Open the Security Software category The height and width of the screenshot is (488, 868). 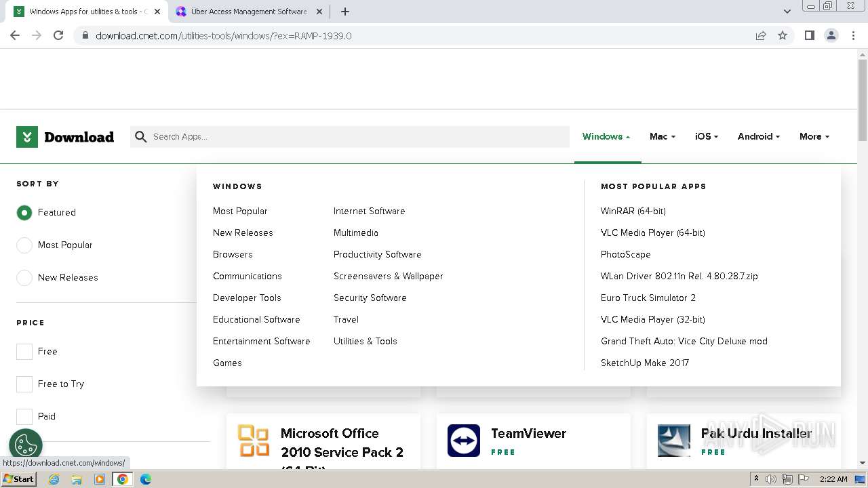pyautogui.click(x=370, y=298)
